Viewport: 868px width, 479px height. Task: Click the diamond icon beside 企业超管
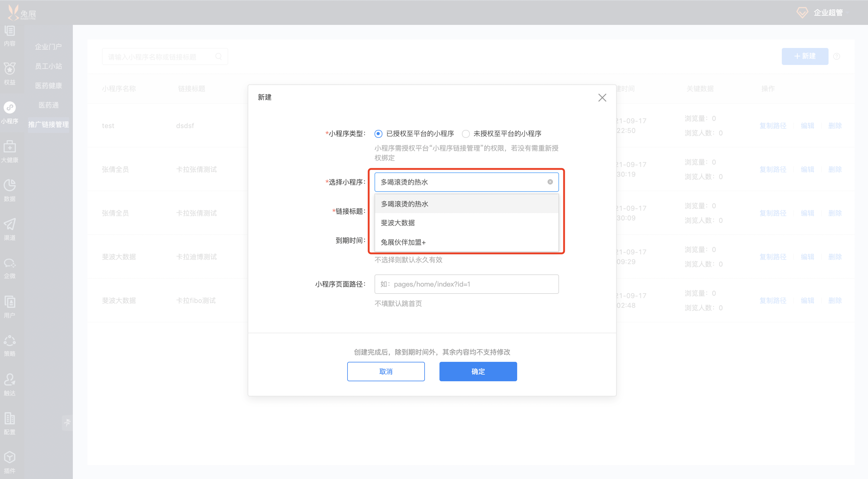click(802, 13)
